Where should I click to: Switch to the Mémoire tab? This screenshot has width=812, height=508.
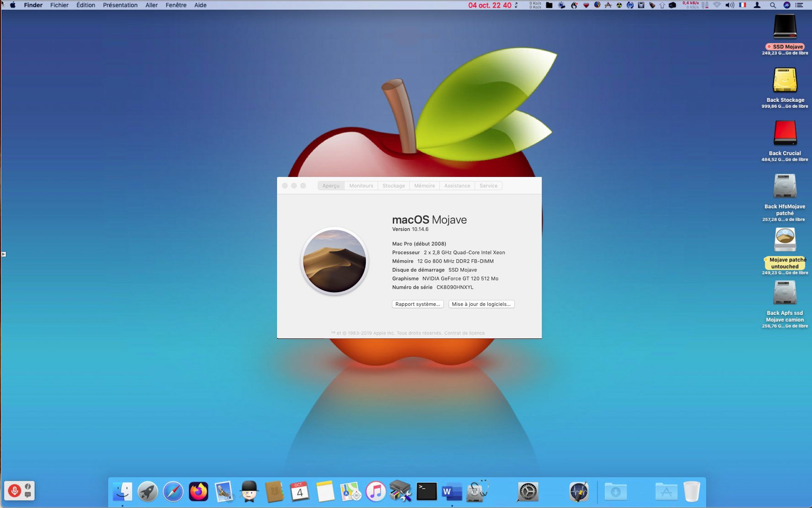425,186
